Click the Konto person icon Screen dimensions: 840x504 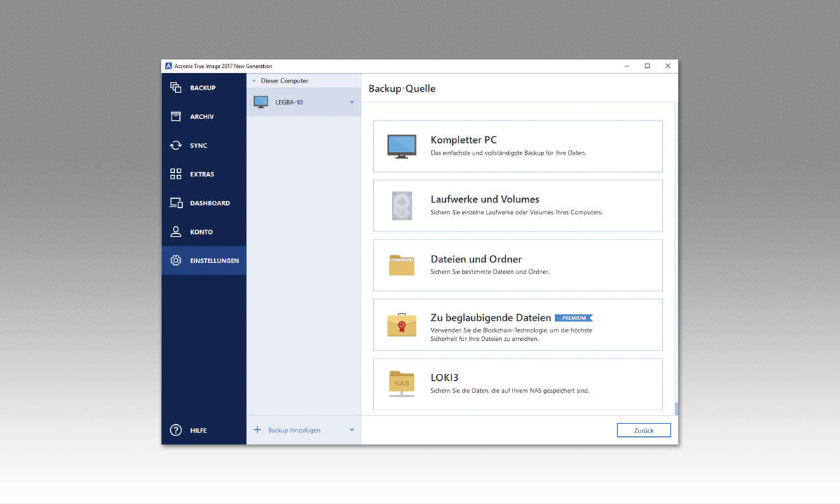coord(176,232)
